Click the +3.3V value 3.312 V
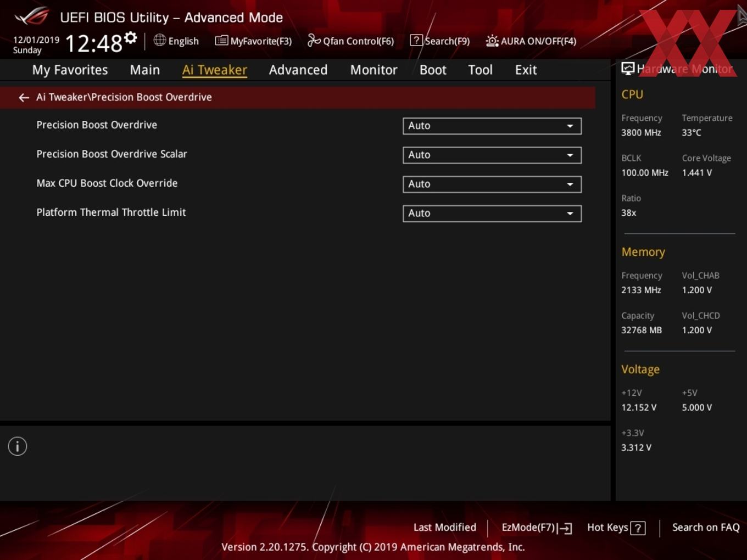The height and width of the screenshot is (560, 747). 636,447
